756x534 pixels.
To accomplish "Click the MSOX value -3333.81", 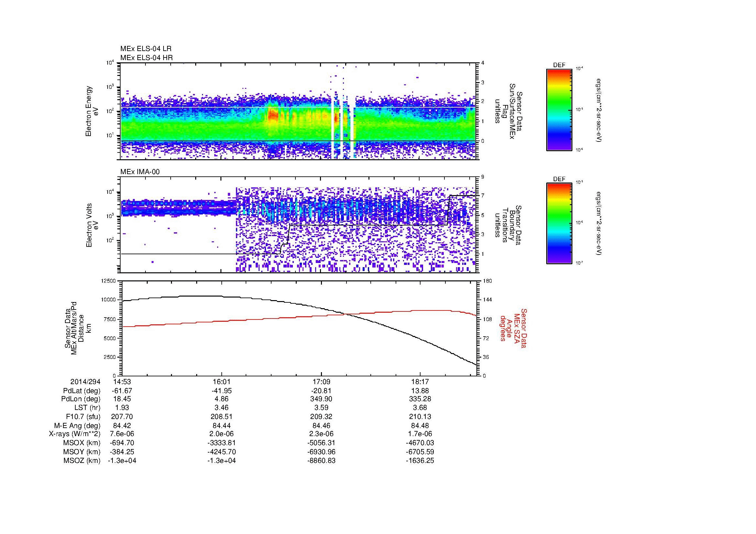I will point(222,443).
